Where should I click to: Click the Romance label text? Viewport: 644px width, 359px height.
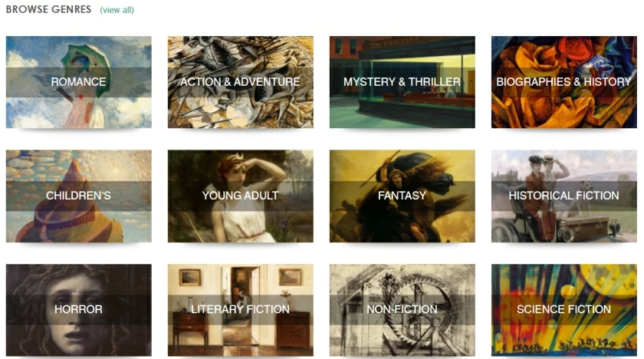[78, 82]
